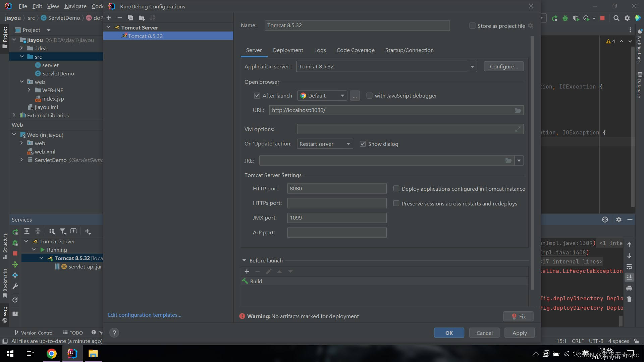
Task: Expand the WEB-INF folder
Action: [x=29, y=90]
